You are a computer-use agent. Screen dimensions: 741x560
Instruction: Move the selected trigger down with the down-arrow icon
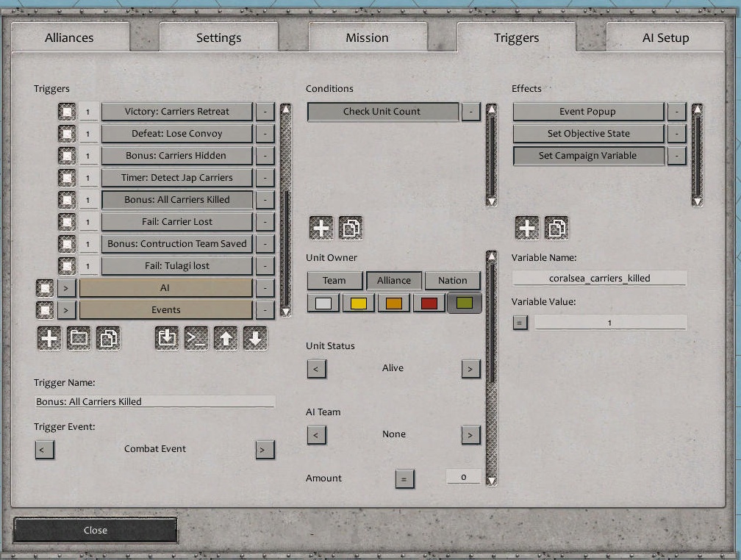[255, 338]
